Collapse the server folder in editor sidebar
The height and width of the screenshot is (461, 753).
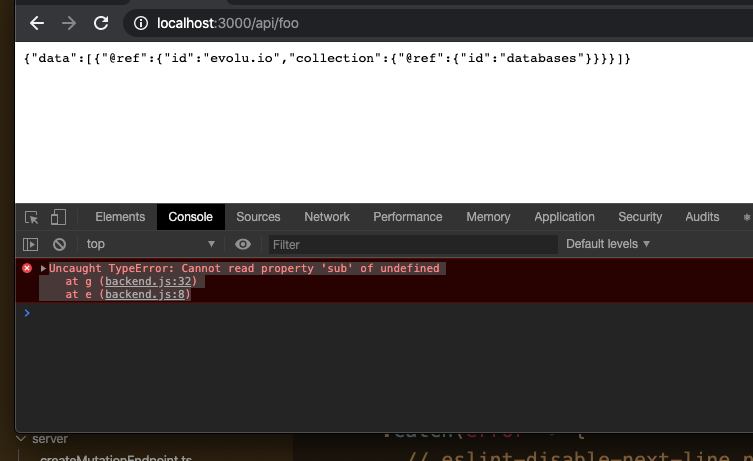tap(21, 439)
